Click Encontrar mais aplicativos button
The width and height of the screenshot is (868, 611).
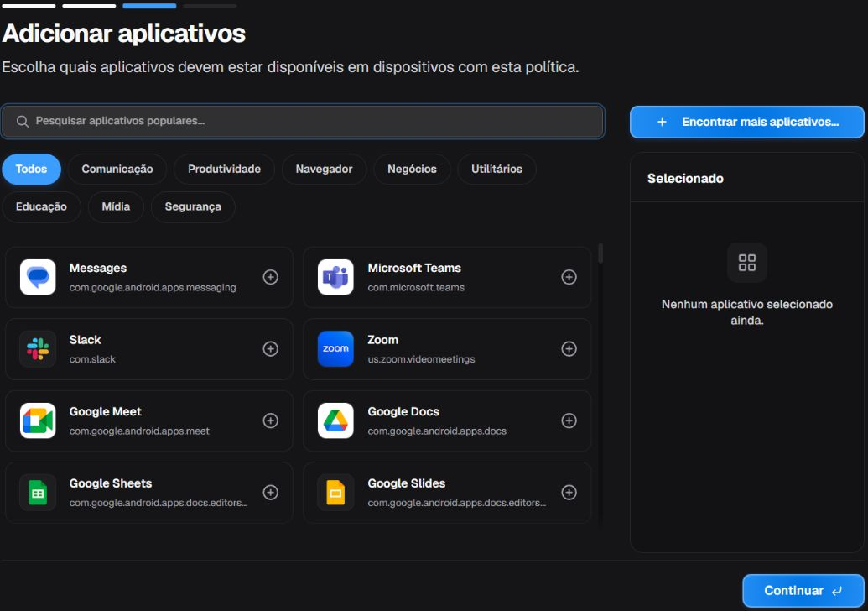click(x=746, y=122)
